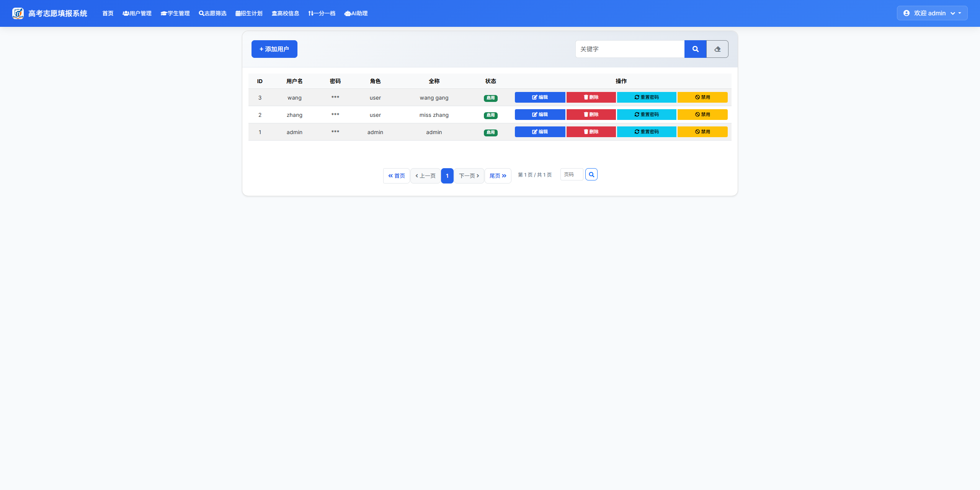Image resolution: width=980 pixels, height=490 pixels.
Task: Disable the wang user account
Action: point(702,97)
